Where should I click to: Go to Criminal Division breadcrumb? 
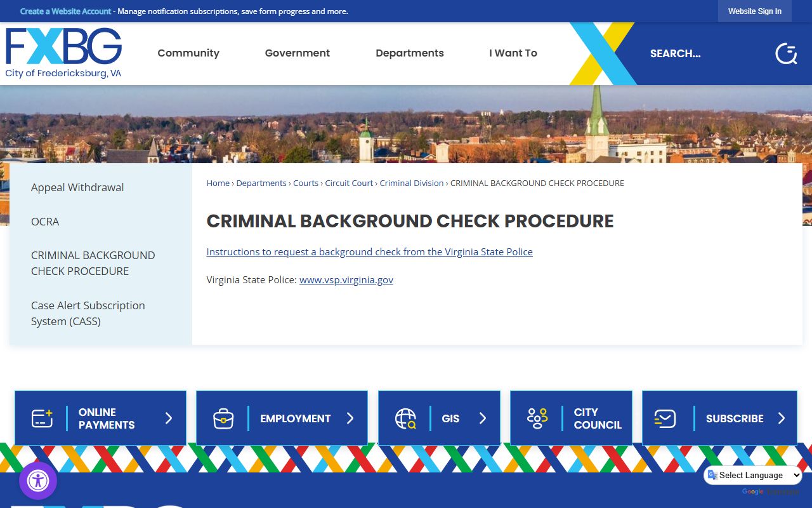[x=412, y=183]
